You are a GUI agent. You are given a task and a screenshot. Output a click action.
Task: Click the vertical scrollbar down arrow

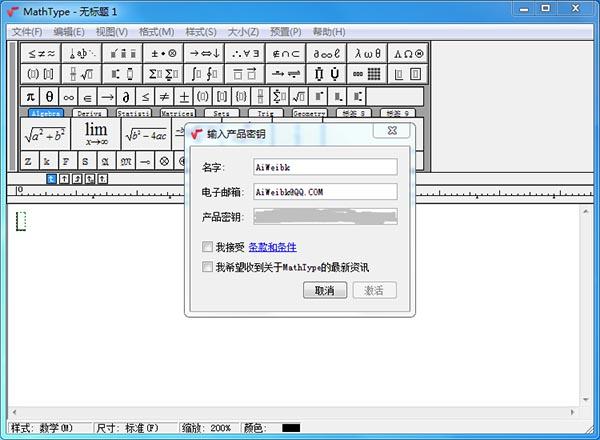[x=586, y=400]
